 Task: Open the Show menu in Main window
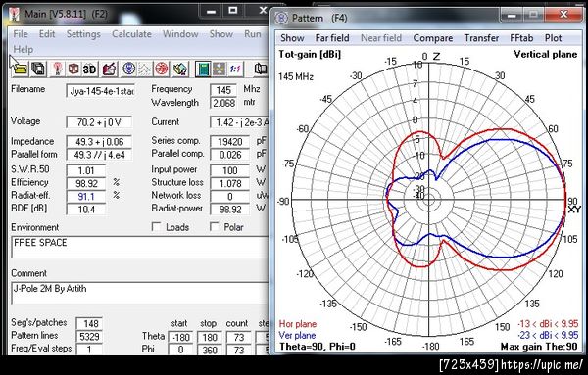221,34
